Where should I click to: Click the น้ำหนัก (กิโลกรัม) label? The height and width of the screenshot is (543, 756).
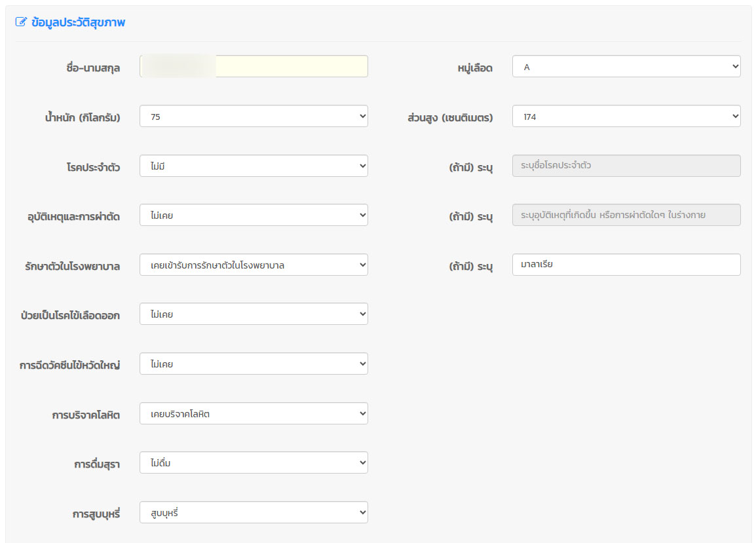coord(78,118)
